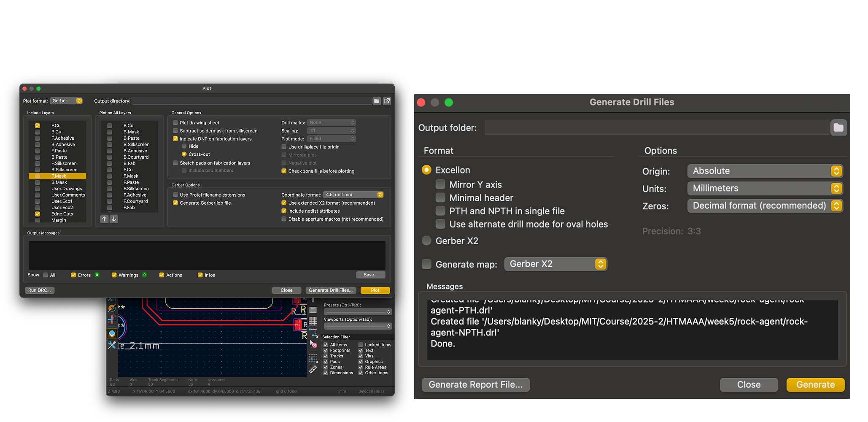Check PTH and NPTH in single file
This screenshot has width=868, height=422.
tap(440, 211)
